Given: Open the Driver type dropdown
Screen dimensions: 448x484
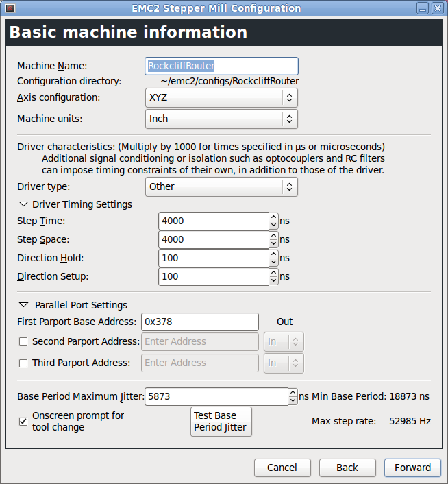Looking at the screenshot, I should 221,186.
